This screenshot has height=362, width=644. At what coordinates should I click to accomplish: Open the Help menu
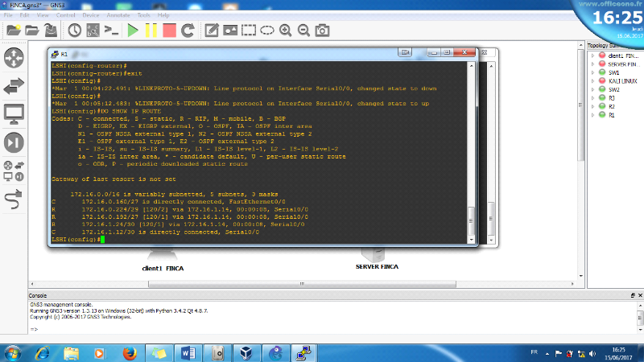click(x=163, y=15)
